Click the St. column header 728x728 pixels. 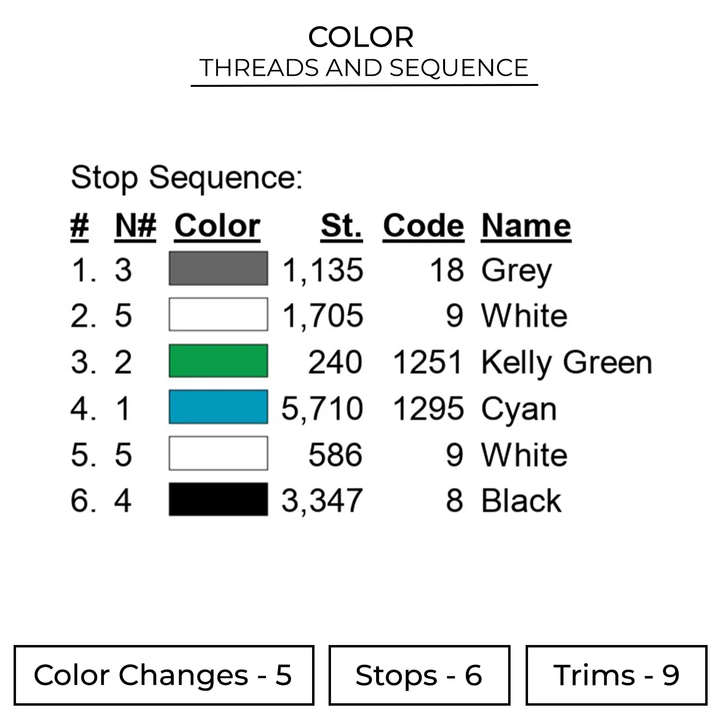click(x=341, y=226)
